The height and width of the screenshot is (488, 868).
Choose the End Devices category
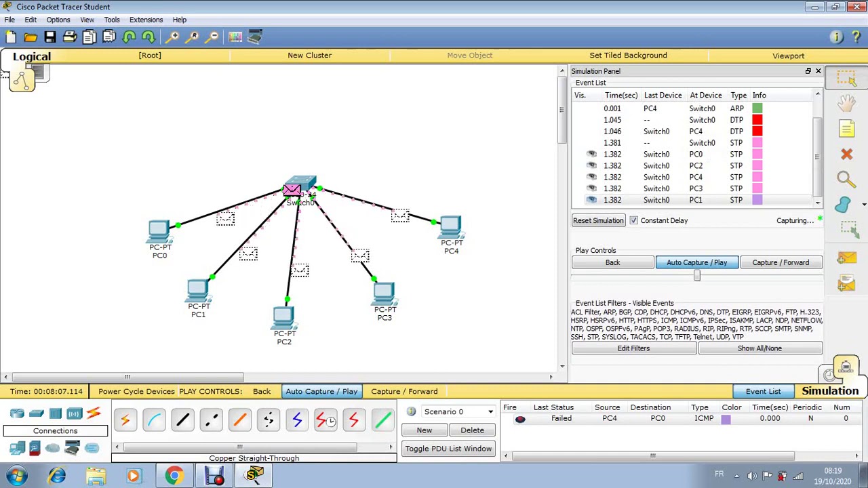pyautogui.click(x=17, y=448)
